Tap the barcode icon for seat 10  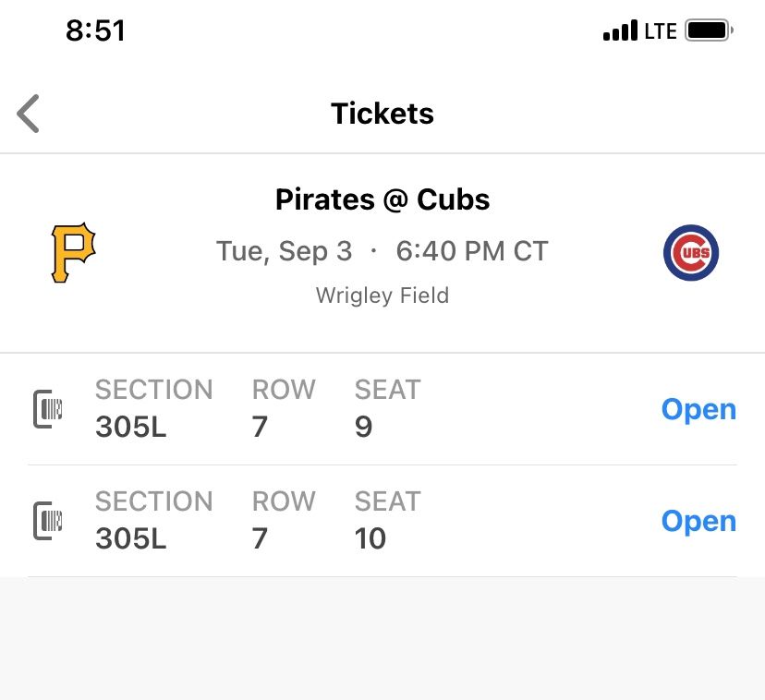point(48,521)
